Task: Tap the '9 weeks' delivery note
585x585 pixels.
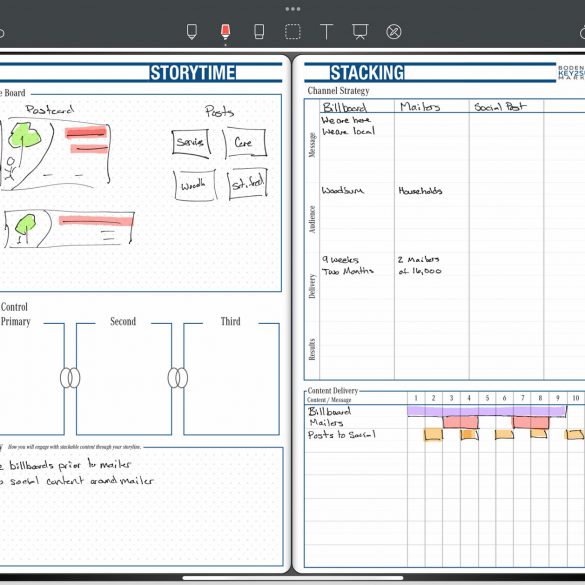Action: [340, 259]
